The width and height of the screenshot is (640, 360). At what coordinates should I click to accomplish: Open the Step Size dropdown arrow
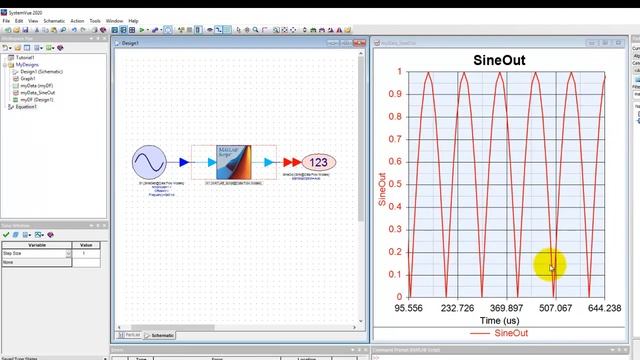pyautogui.click(x=68, y=253)
